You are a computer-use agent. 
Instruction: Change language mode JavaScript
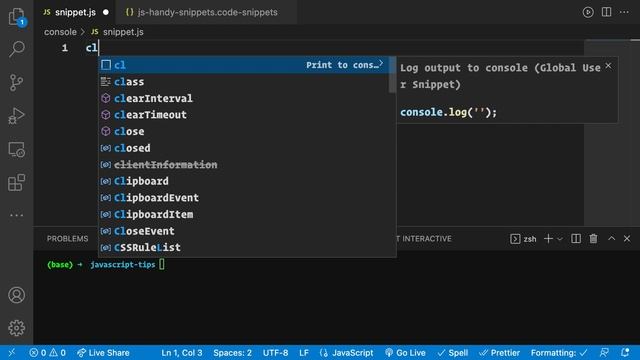347,353
